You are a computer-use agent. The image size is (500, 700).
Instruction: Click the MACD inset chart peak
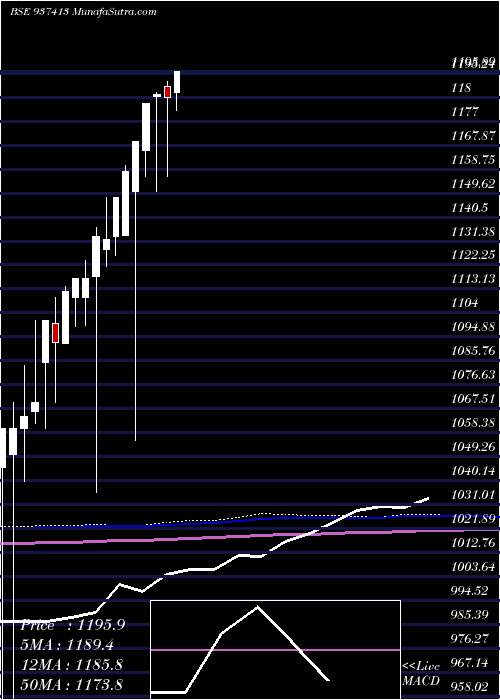pyautogui.click(x=257, y=607)
